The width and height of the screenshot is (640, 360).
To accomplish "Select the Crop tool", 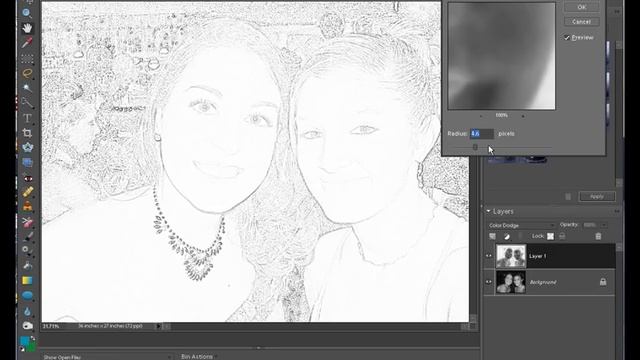I will pyautogui.click(x=27, y=133).
